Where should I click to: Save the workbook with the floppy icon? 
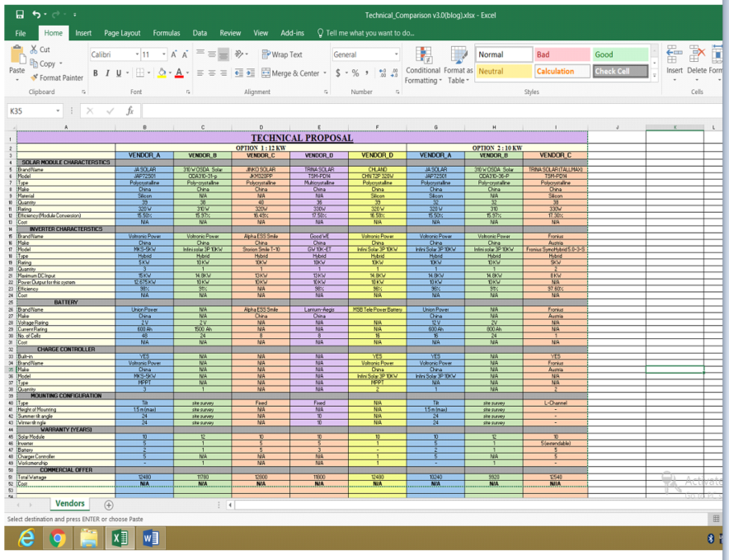point(20,14)
